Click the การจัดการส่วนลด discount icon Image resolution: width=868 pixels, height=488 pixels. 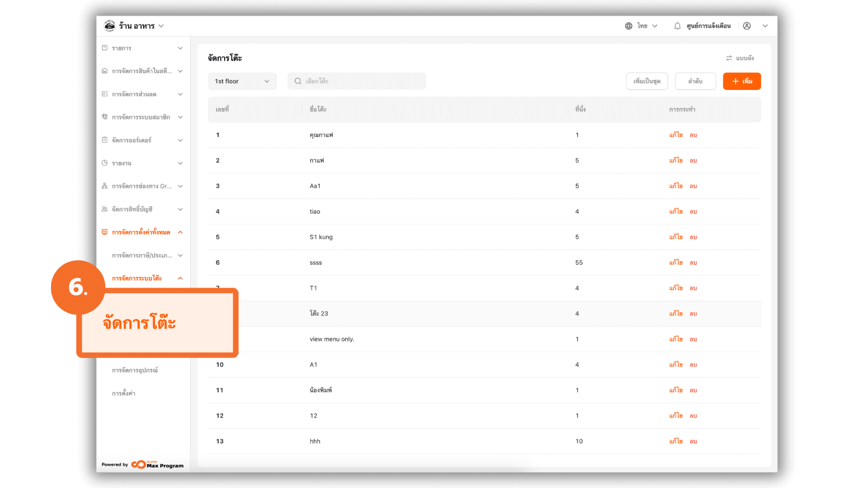104,94
